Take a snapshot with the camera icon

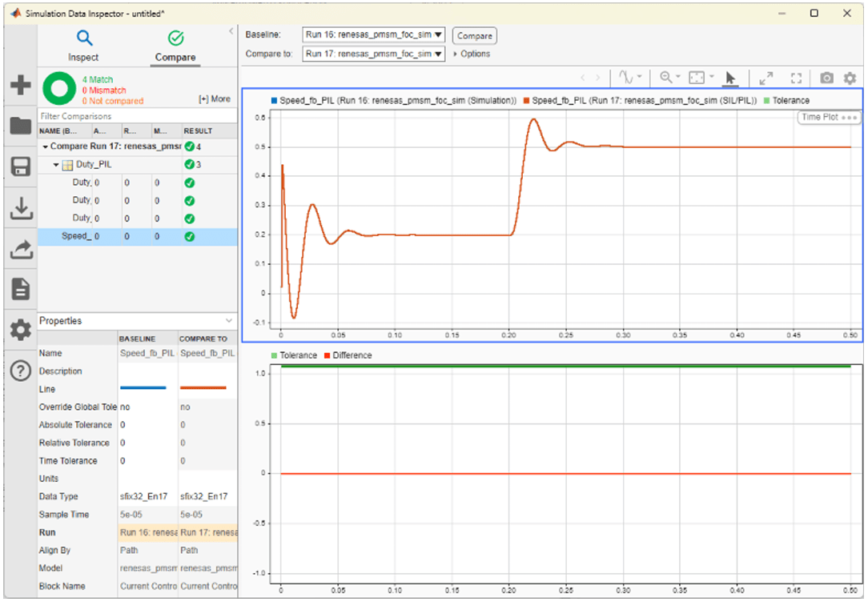[826, 78]
